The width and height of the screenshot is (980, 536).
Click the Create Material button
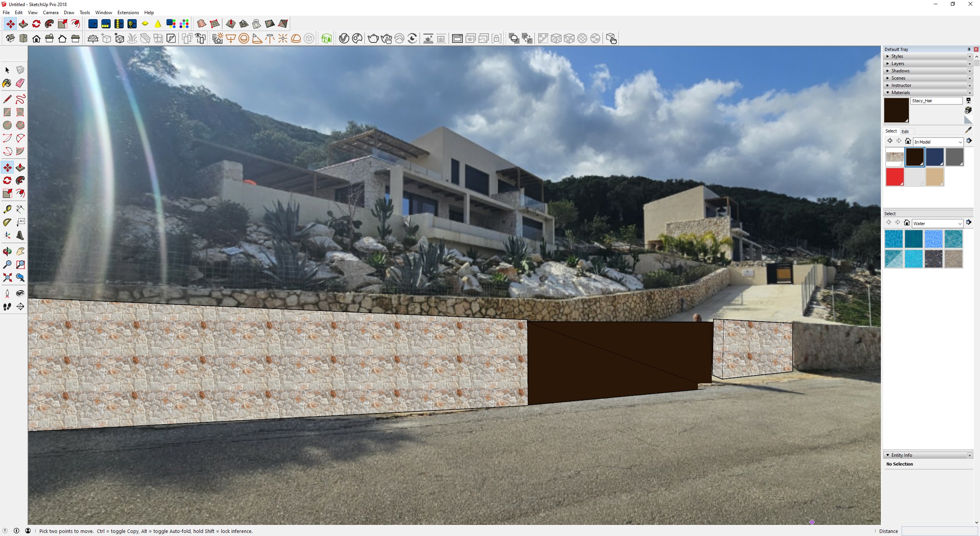click(968, 110)
